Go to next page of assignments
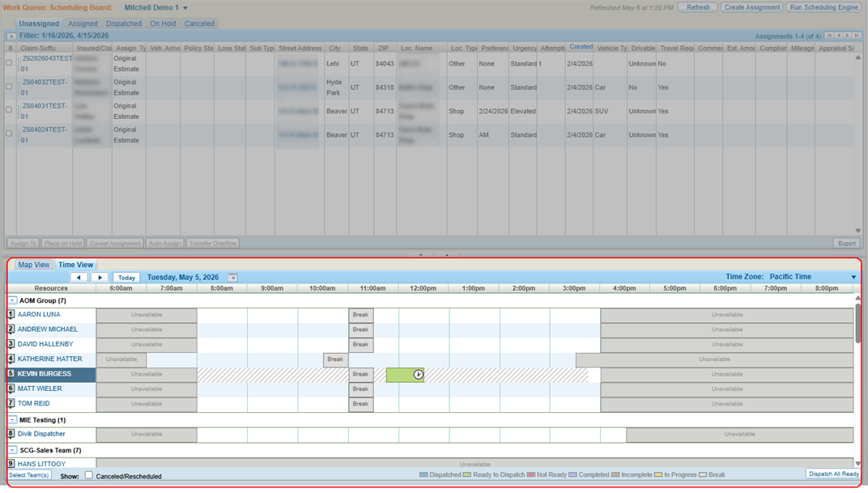868x493 pixels. pos(848,36)
